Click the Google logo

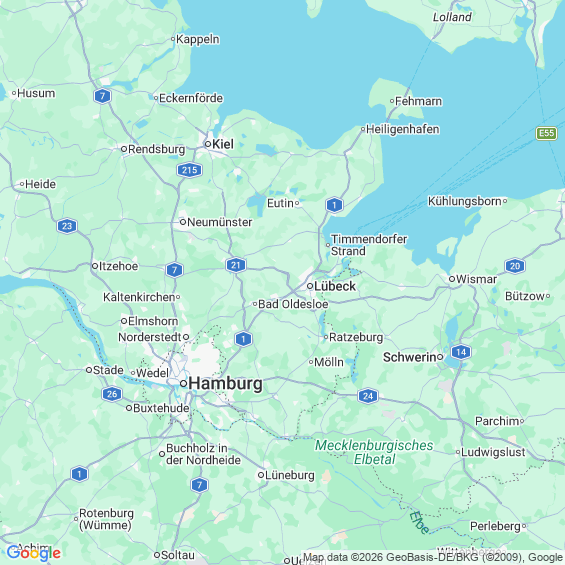(x=34, y=553)
